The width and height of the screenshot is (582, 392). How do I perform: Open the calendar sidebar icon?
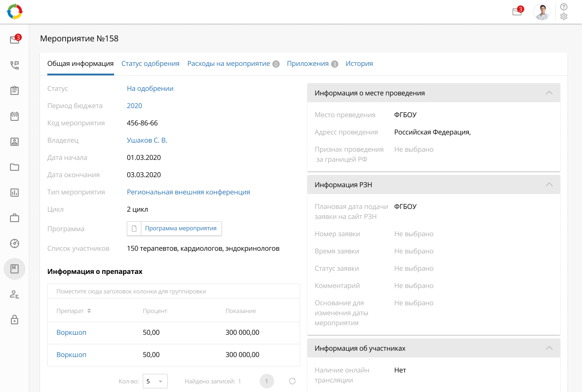click(15, 116)
